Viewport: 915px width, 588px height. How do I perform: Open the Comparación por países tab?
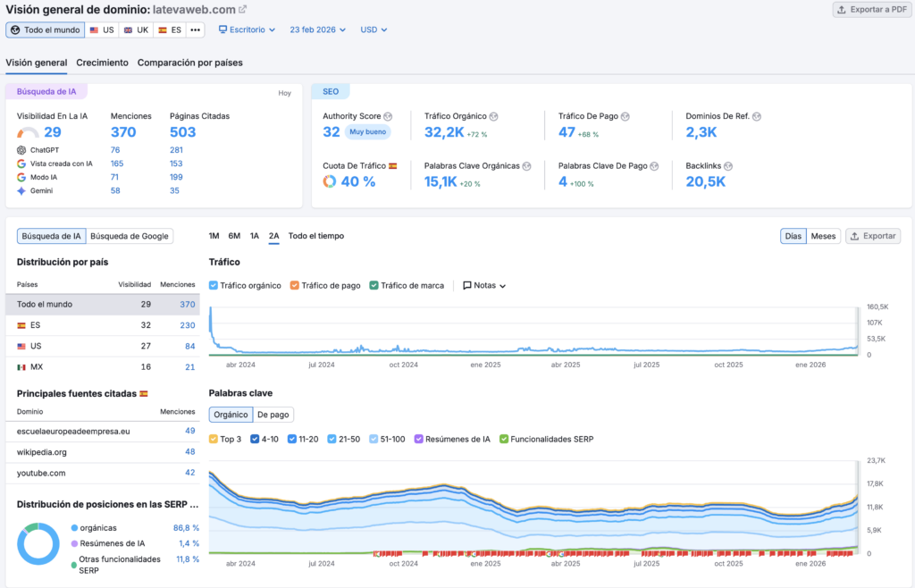click(x=189, y=63)
